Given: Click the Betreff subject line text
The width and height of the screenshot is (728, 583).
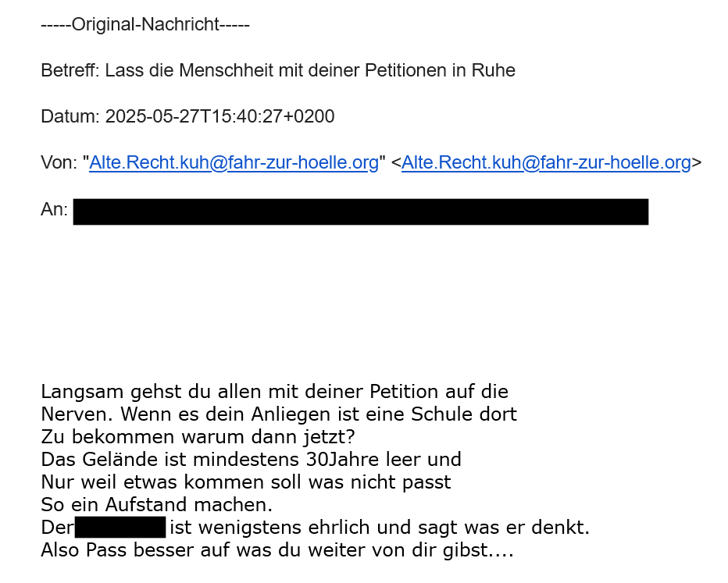Looking at the screenshot, I should point(278,71).
